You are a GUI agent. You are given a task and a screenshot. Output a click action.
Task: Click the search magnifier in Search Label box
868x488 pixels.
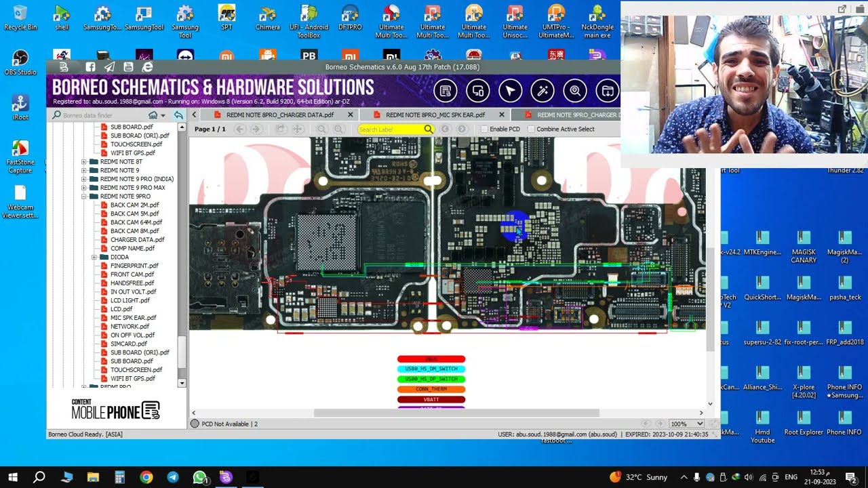428,129
